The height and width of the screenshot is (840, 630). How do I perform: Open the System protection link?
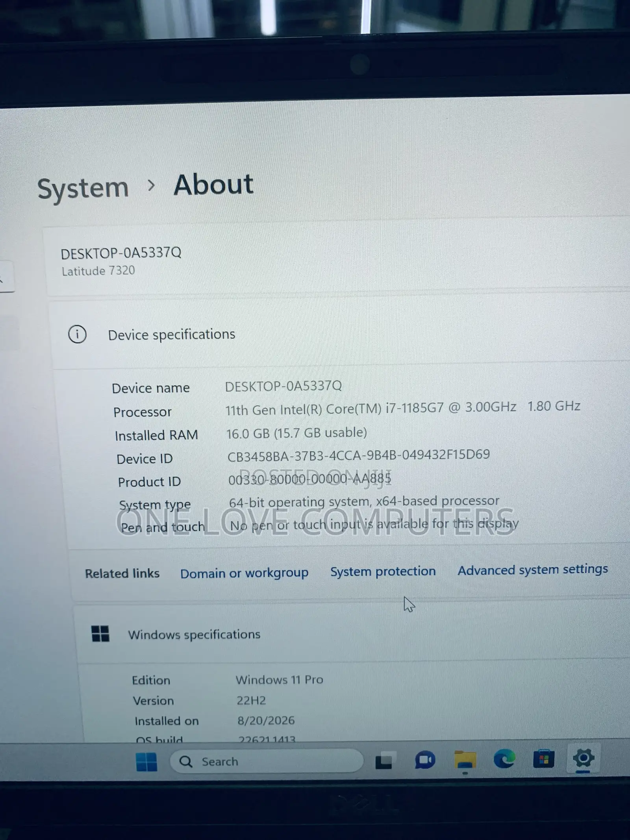coord(383,571)
